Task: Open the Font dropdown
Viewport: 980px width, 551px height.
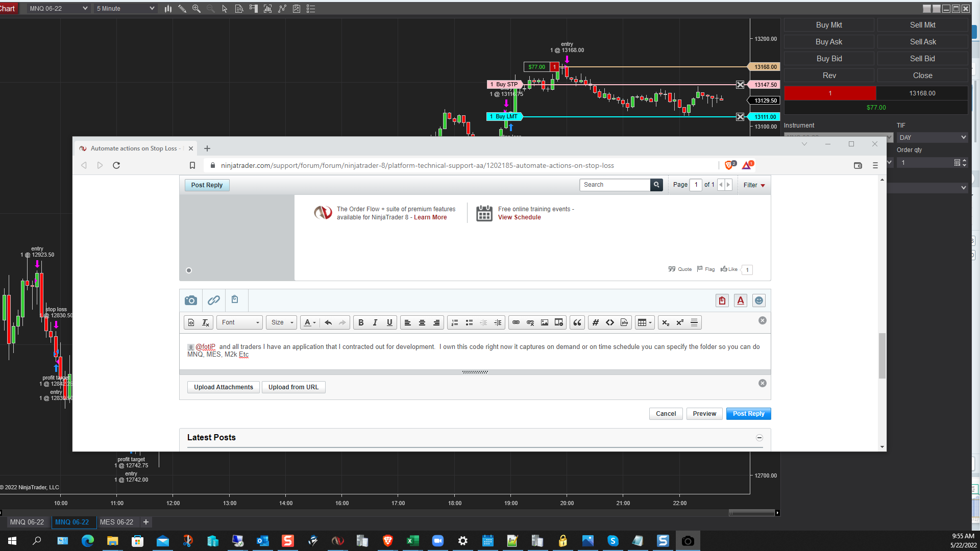Action: point(240,322)
